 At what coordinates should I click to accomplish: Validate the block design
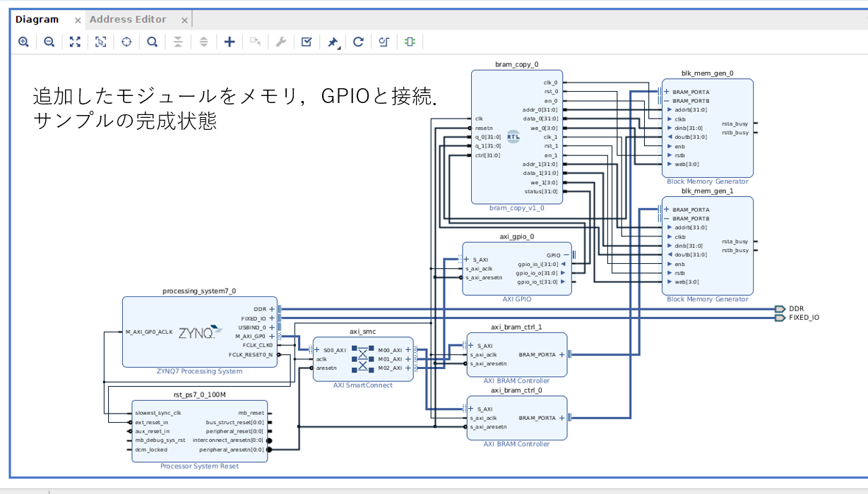coord(306,42)
